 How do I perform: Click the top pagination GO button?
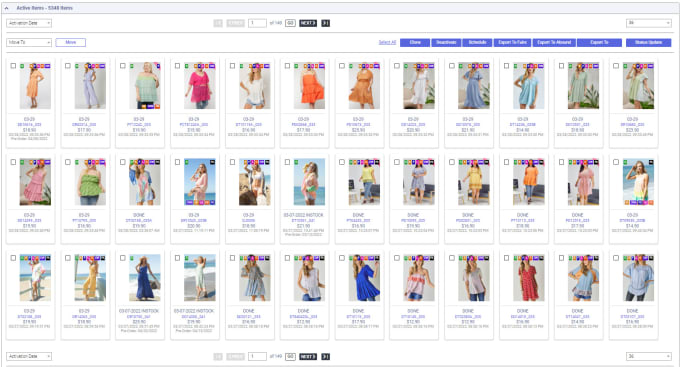pyautogui.click(x=290, y=23)
